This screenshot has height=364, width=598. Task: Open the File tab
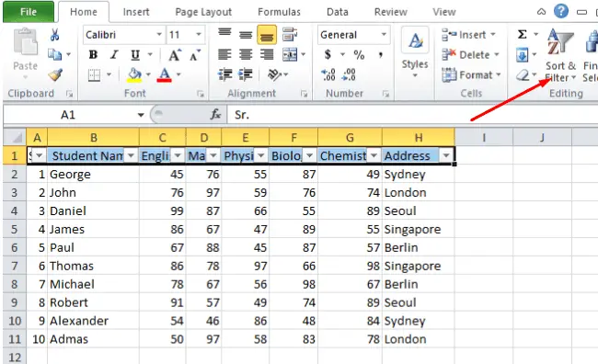click(x=29, y=12)
